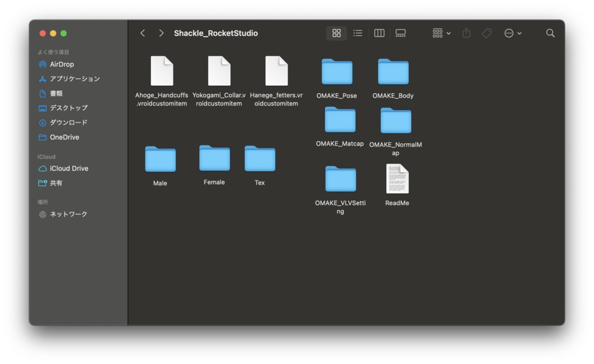Click the iCloud sidebar section header
Image resolution: width=594 pixels, height=364 pixels.
point(46,156)
